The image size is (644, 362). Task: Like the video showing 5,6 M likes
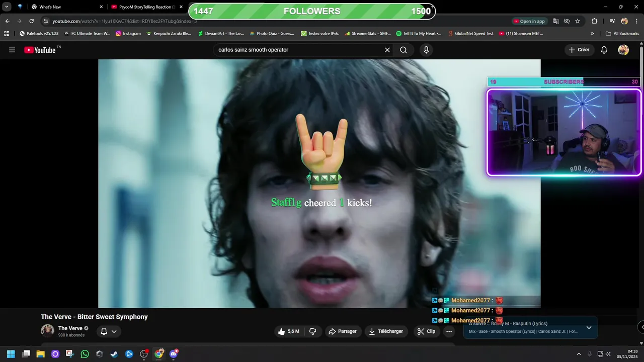[x=289, y=331]
